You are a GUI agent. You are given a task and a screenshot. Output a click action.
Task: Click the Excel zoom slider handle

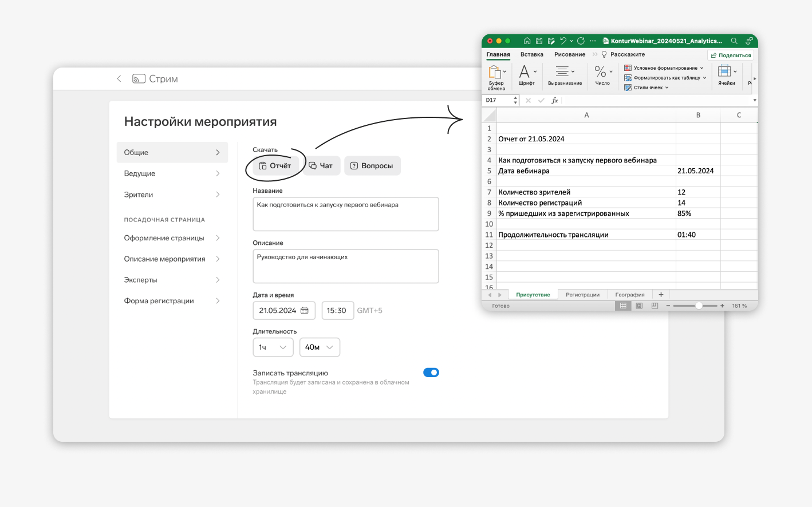[x=699, y=306]
